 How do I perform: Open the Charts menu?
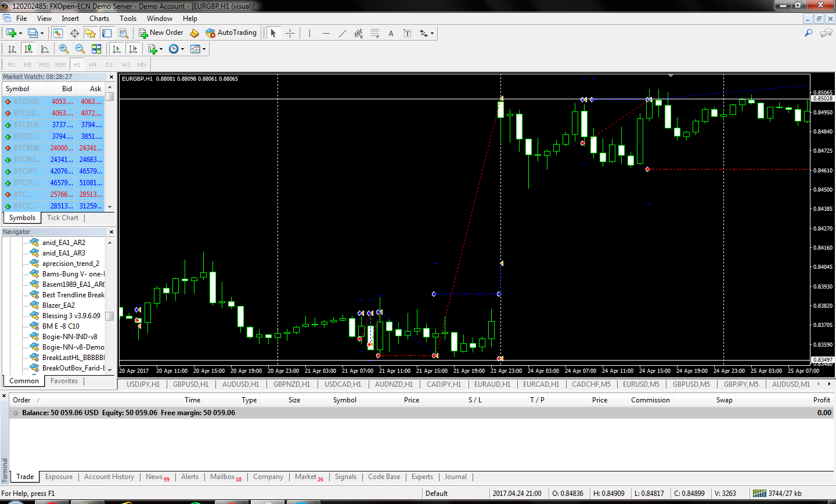coord(99,19)
